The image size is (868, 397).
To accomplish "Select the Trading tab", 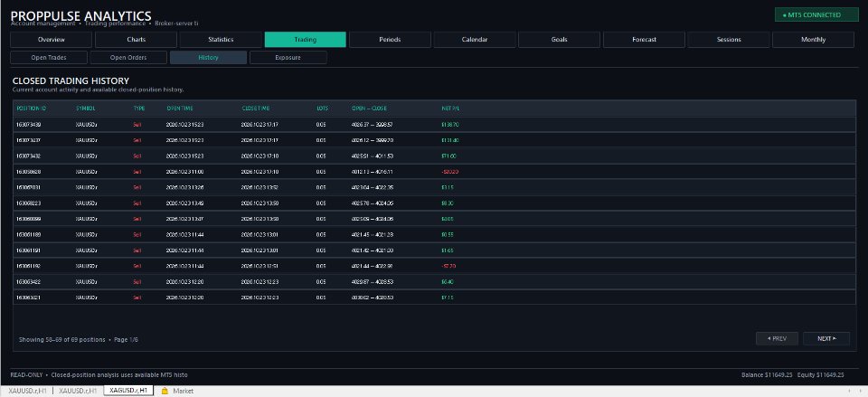I will [306, 39].
